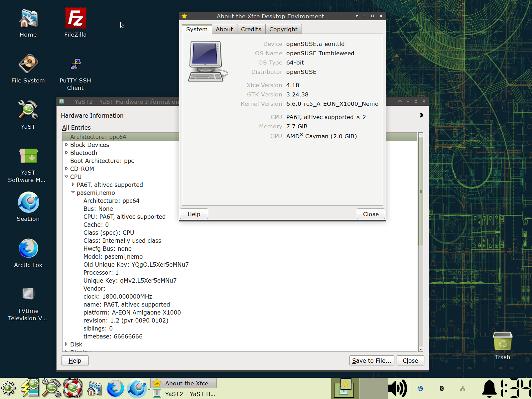Viewport: 532px width, 399px height.
Task: Launch SeaLion from the taskbar
Action: pos(137,388)
